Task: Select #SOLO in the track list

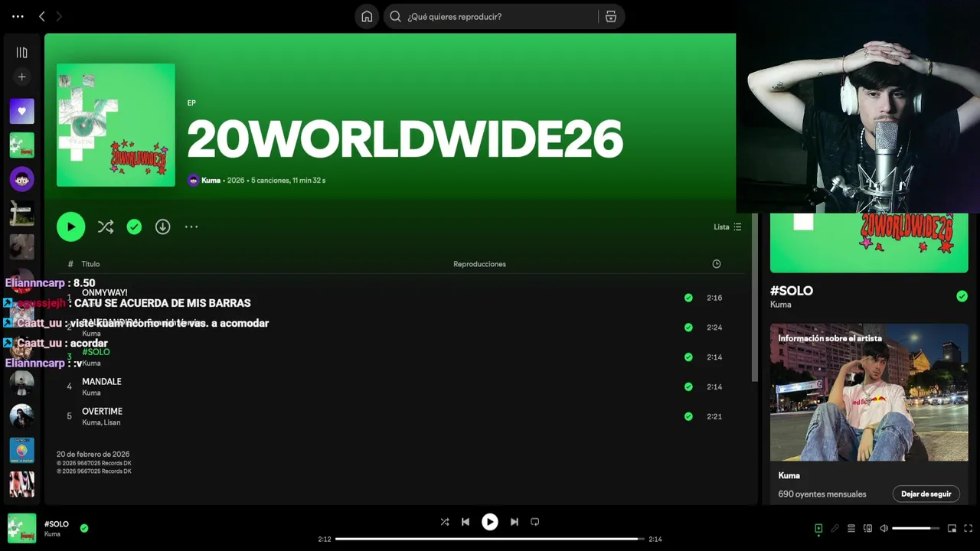Action: click(x=96, y=352)
